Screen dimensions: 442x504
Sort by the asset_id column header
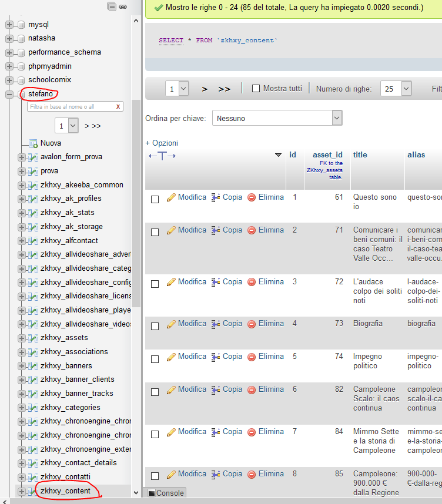tap(327, 154)
